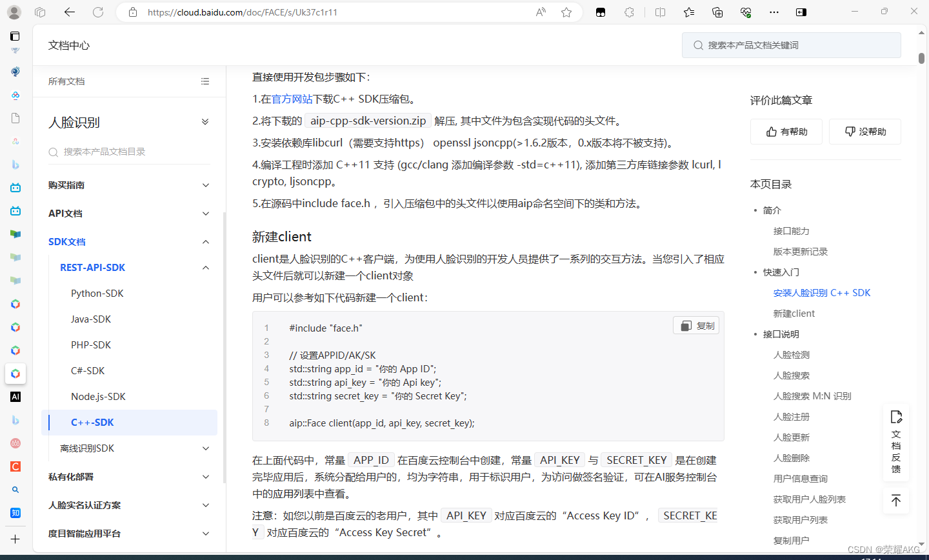Refresh the current page
Viewport: 929px width, 560px height.
[98, 12]
